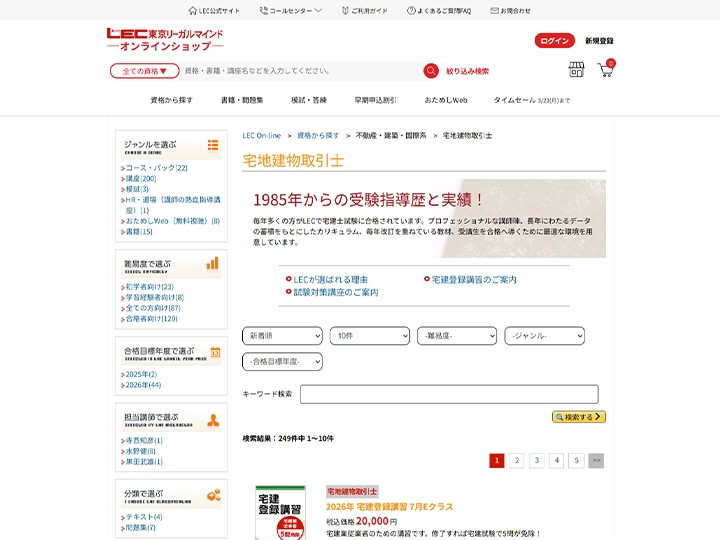Filter by 初学者向け(23)
The width and height of the screenshot is (720, 540).
coord(150,287)
